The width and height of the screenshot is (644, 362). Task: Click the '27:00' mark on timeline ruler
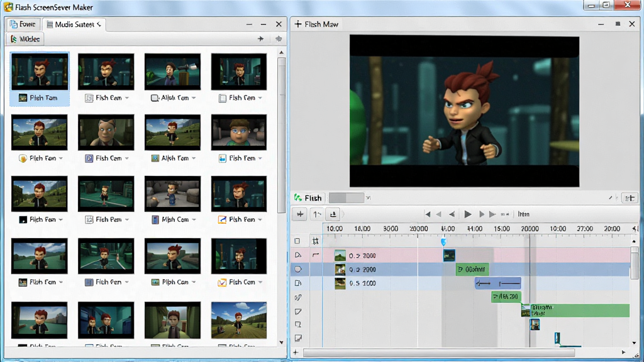click(584, 229)
